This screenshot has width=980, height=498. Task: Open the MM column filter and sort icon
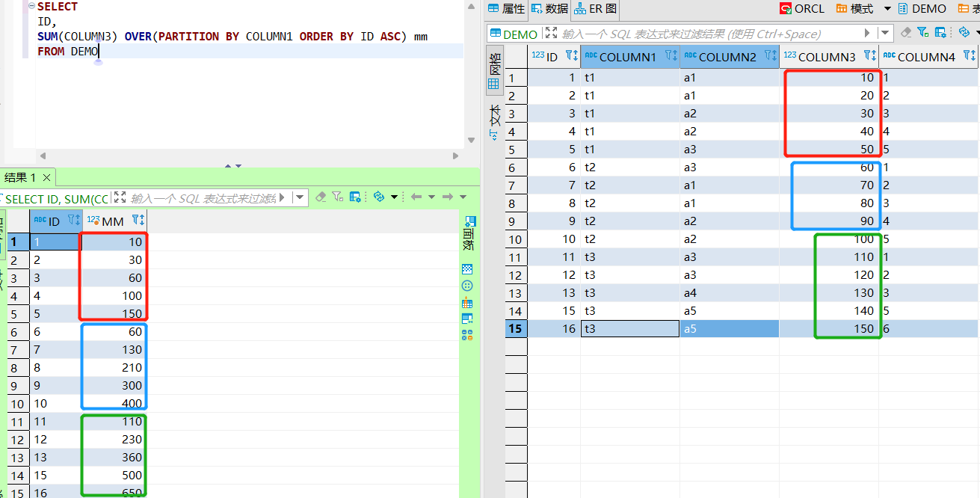click(x=138, y=220)
